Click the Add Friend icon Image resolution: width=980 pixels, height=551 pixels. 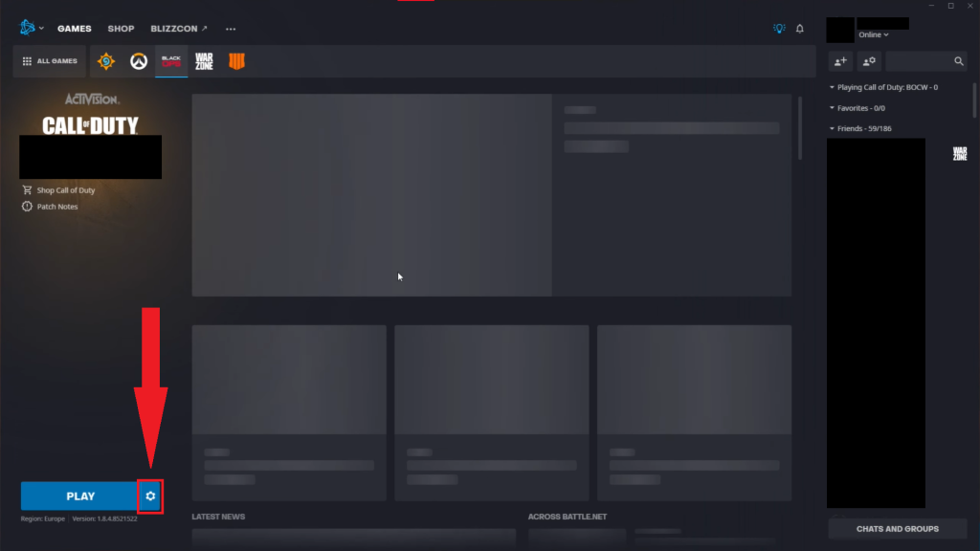tap(840, 61)
